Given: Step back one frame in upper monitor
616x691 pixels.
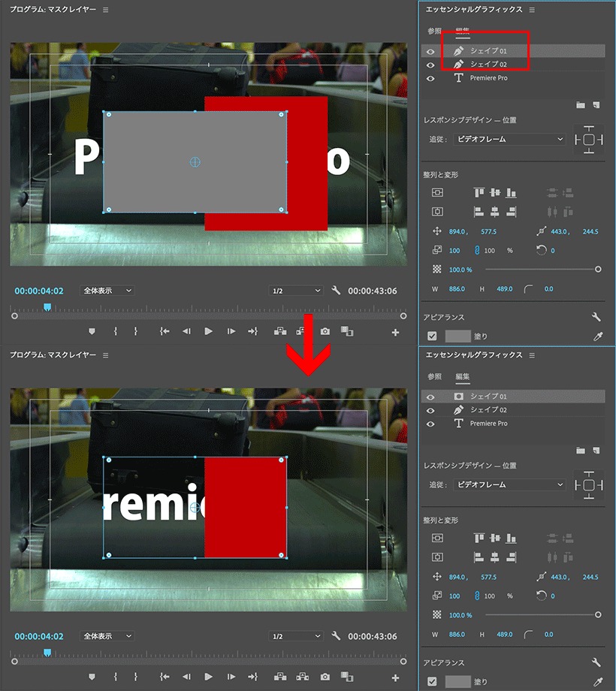Looking at the screenshot, I should pos(186,331).
